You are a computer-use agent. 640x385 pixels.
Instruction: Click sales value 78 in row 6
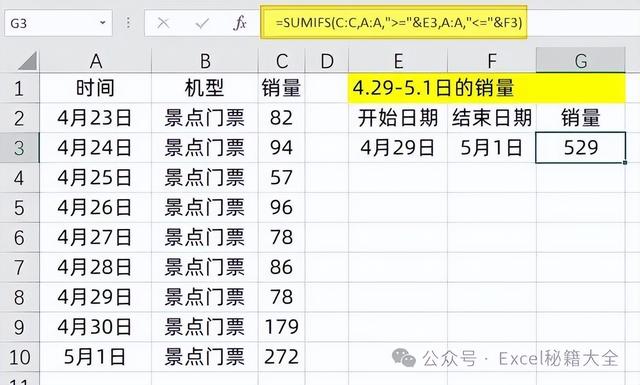coord(282,237)
